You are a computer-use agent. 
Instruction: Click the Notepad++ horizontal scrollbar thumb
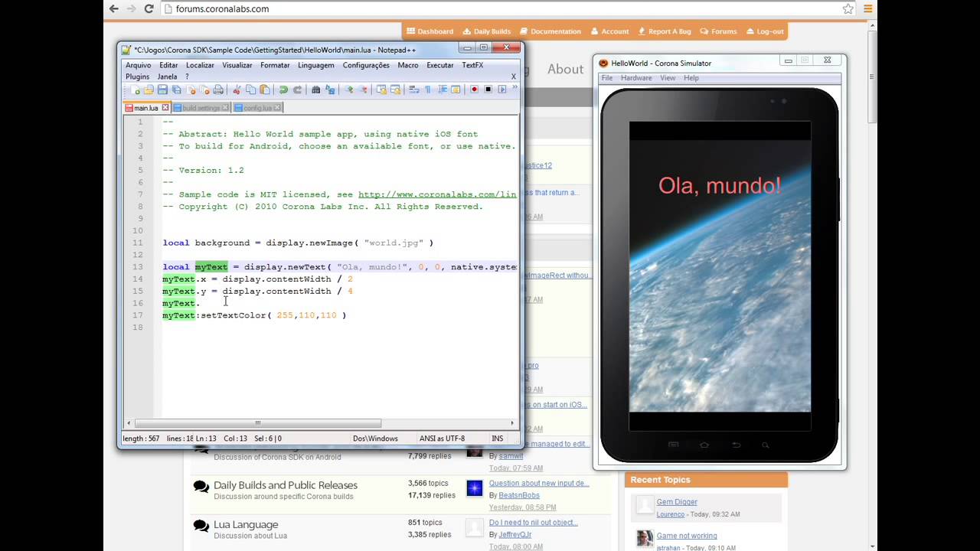click(x=257, y=422)
